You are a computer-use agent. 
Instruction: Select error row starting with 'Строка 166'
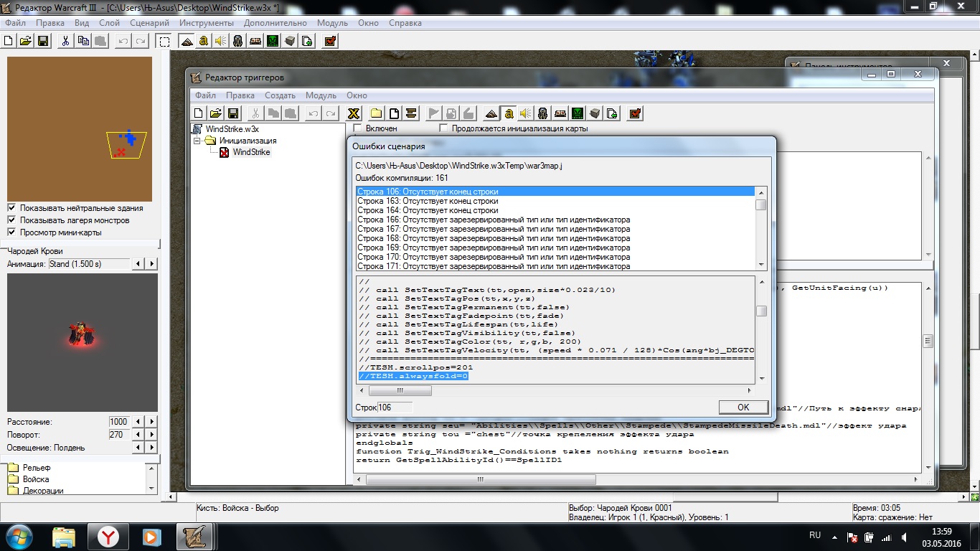[x=555, y=220]
